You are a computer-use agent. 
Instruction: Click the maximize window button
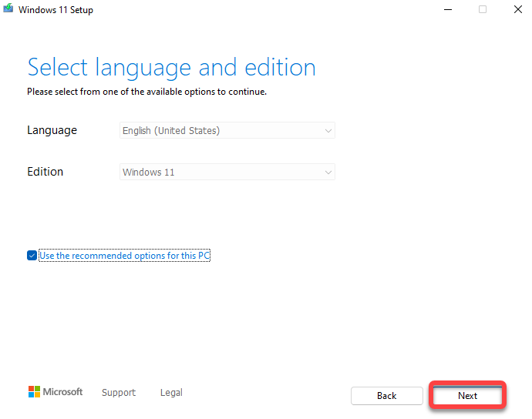pos(483,9)
